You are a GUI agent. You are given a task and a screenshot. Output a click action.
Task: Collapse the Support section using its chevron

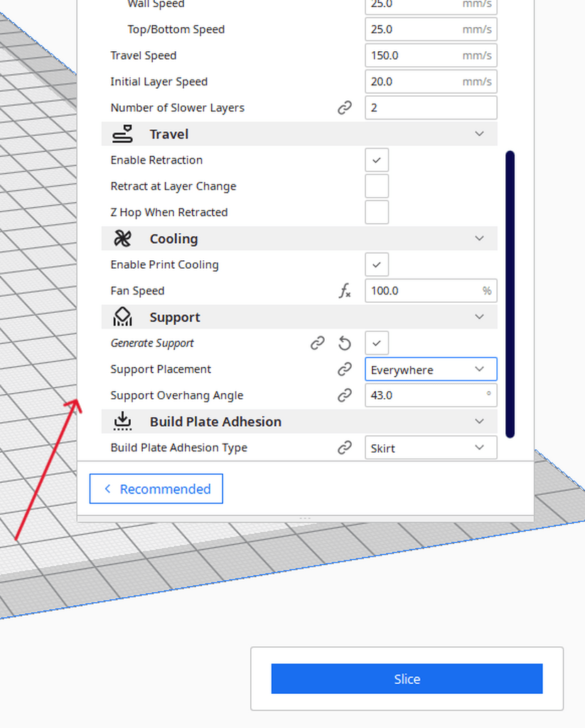tap(479, 317)
